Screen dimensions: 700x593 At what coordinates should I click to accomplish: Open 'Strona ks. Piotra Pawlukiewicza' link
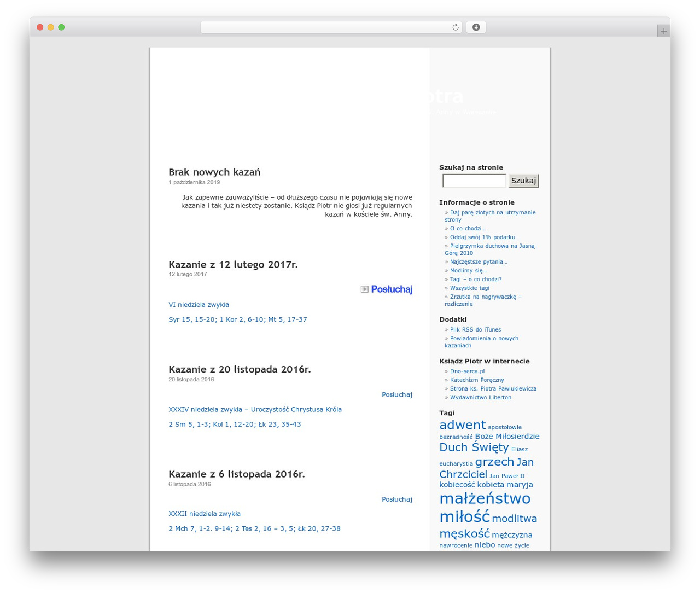pos(493,389)
